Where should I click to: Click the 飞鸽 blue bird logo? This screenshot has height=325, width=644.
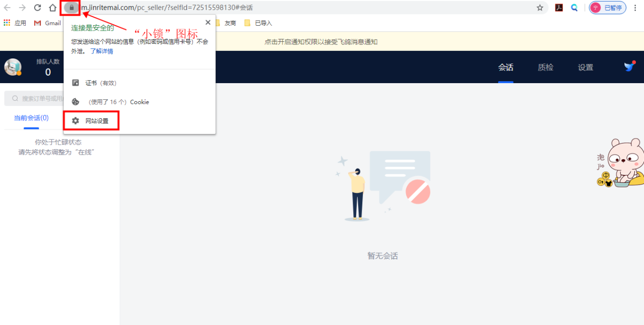click(x=629, y=66)
